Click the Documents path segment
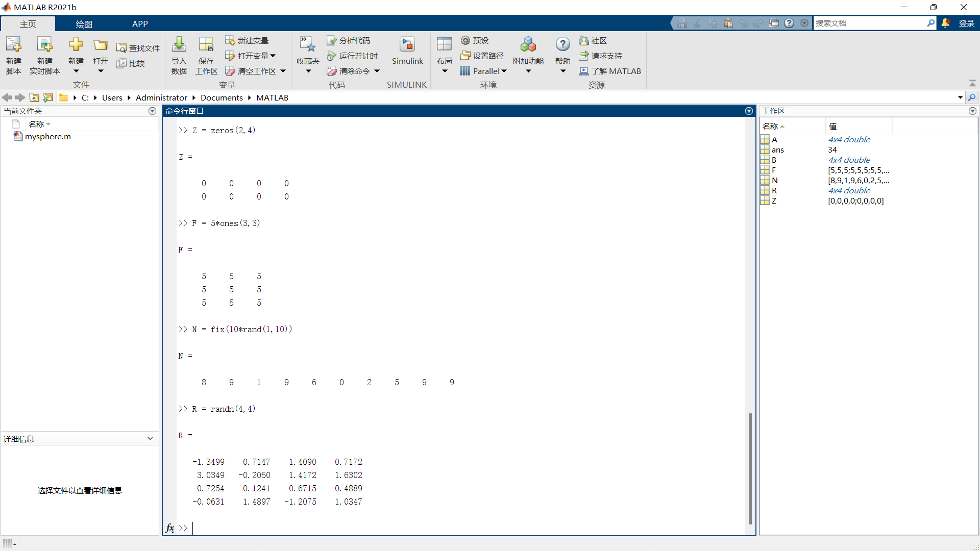980x551 pixels. [222, 97]
